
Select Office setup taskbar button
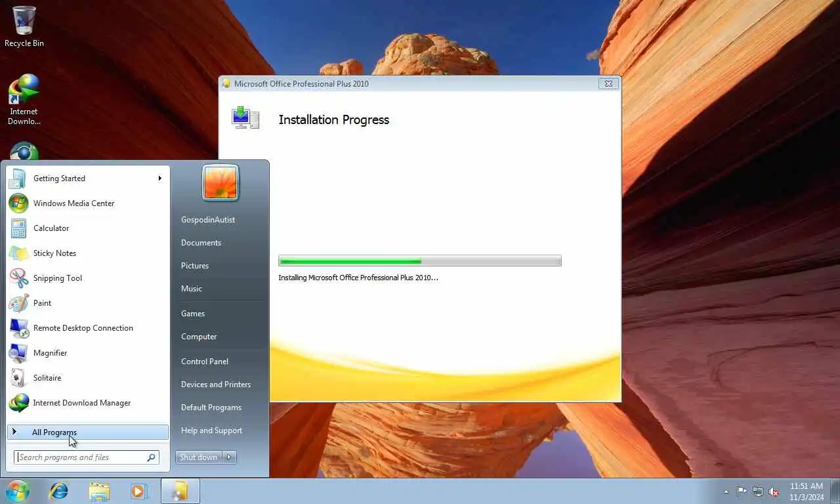coord(180,491)
